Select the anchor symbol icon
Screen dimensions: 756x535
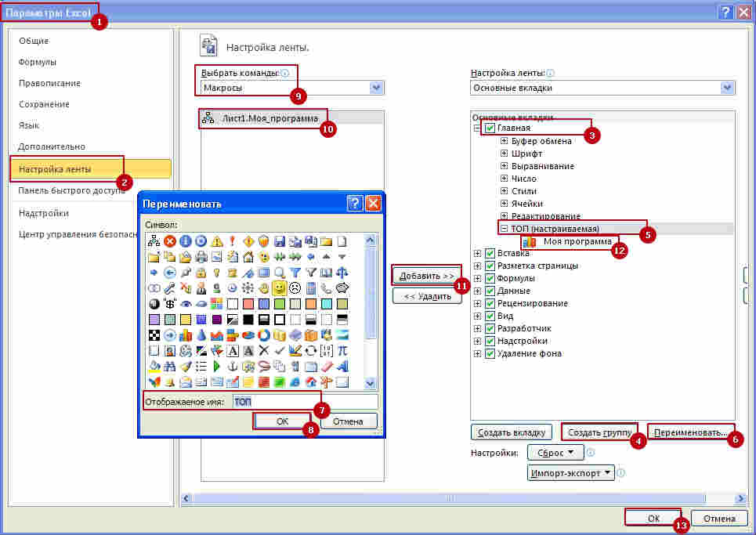tap(232, 366)
